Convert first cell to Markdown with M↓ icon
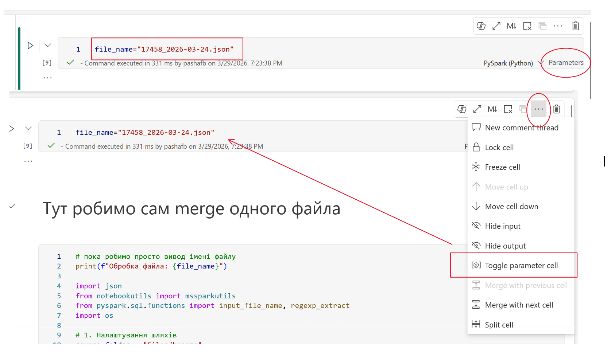The width and height of the screenshot is (611, 364). tap(511, 26)
